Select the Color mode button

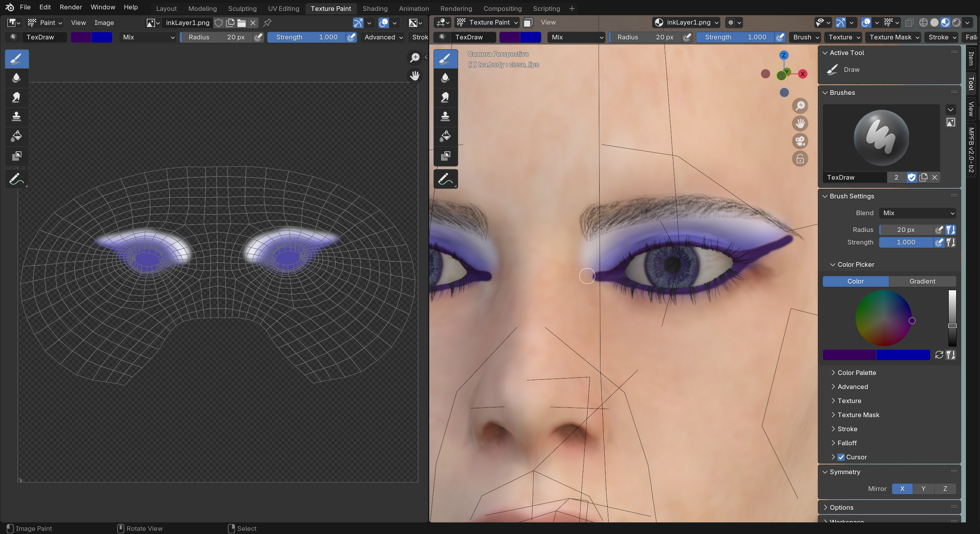coord(855,281)
